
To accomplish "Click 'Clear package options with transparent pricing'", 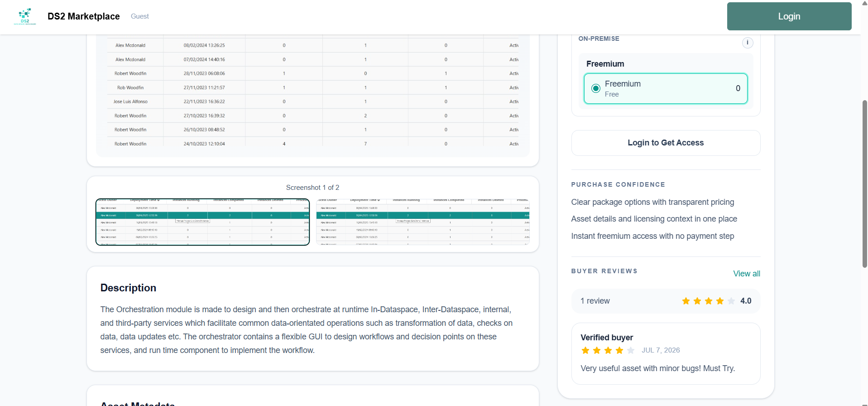I will coord(652,202).
